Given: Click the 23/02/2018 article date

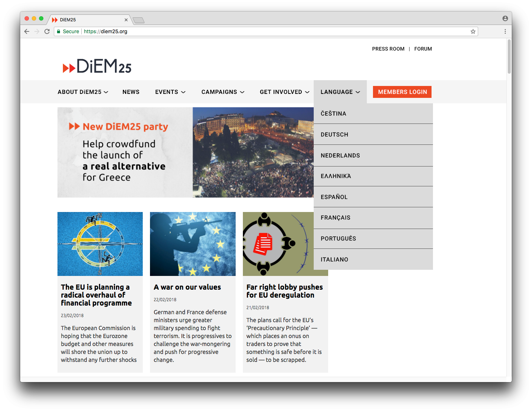Looking at the screenshot, I should tap(72, 316).
